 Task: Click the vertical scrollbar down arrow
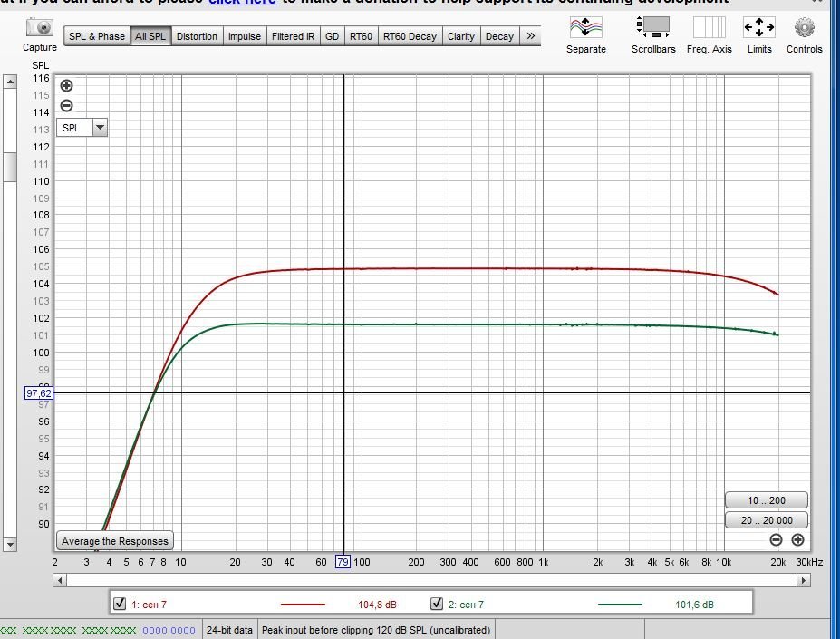coord(10,545)
